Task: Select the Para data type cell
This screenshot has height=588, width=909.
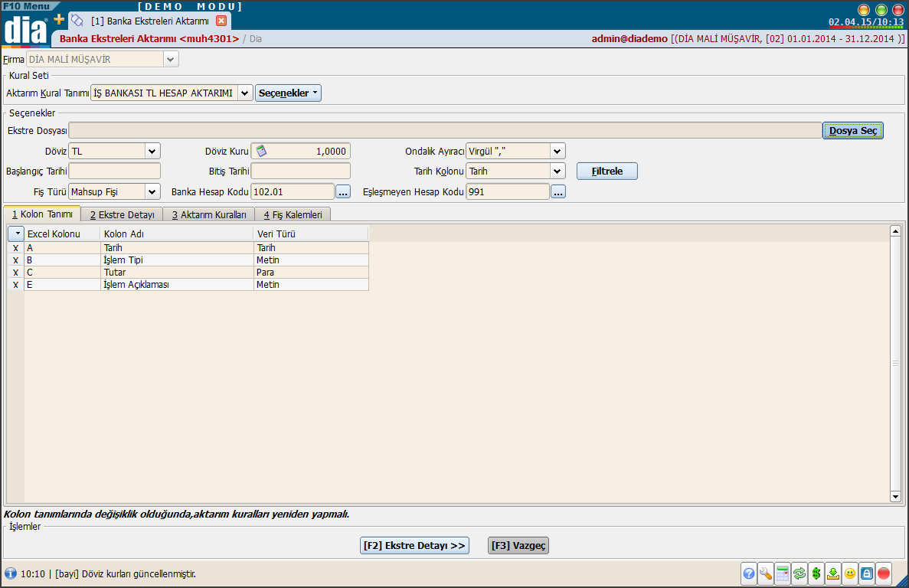Action: click(311, 273)
